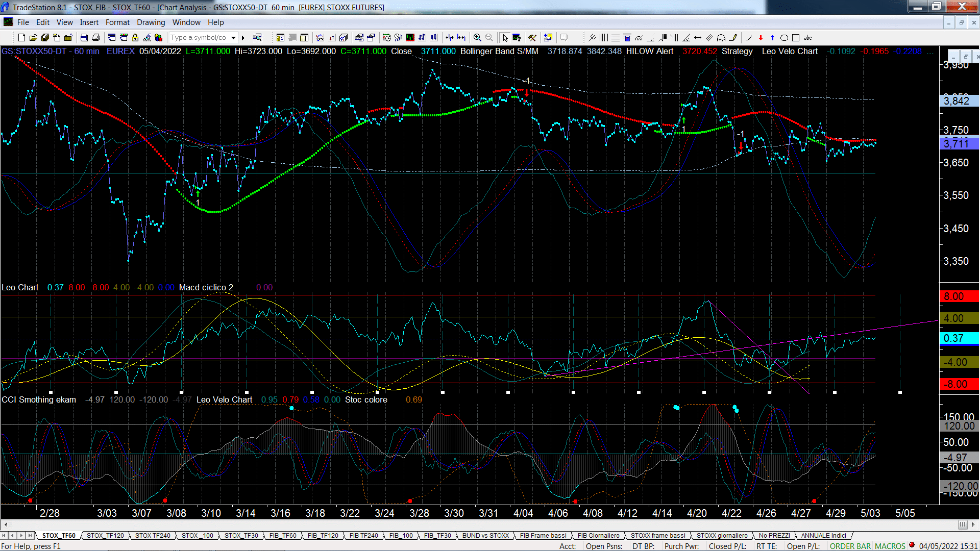Open the Help menu
Viewport: 980px width, 551px height.
click(216, 22)
